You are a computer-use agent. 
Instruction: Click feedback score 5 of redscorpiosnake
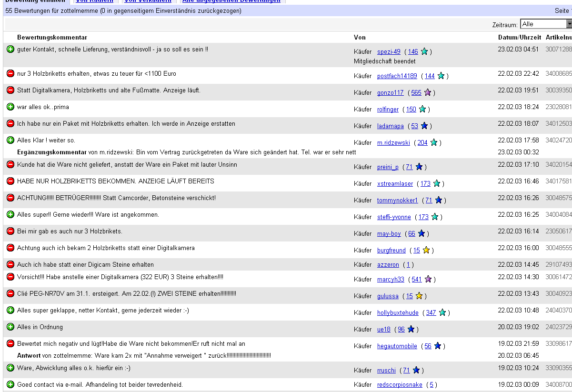click(x=432, y=385)
